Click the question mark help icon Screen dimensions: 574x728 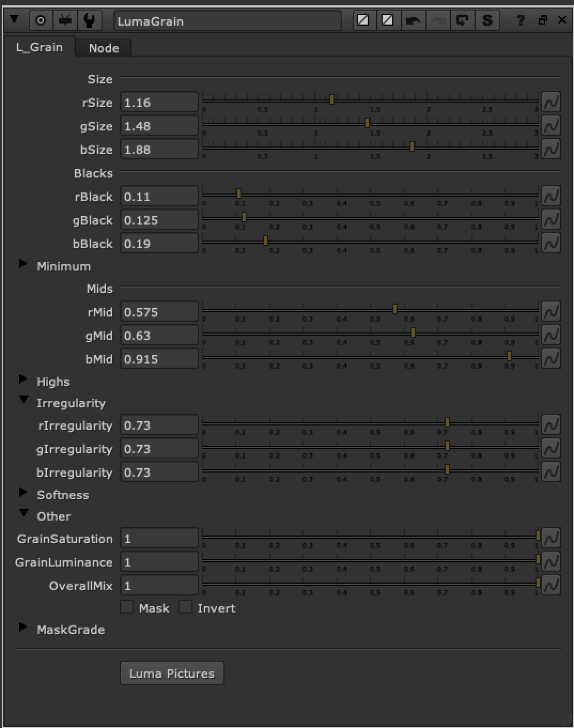point(521,20)
